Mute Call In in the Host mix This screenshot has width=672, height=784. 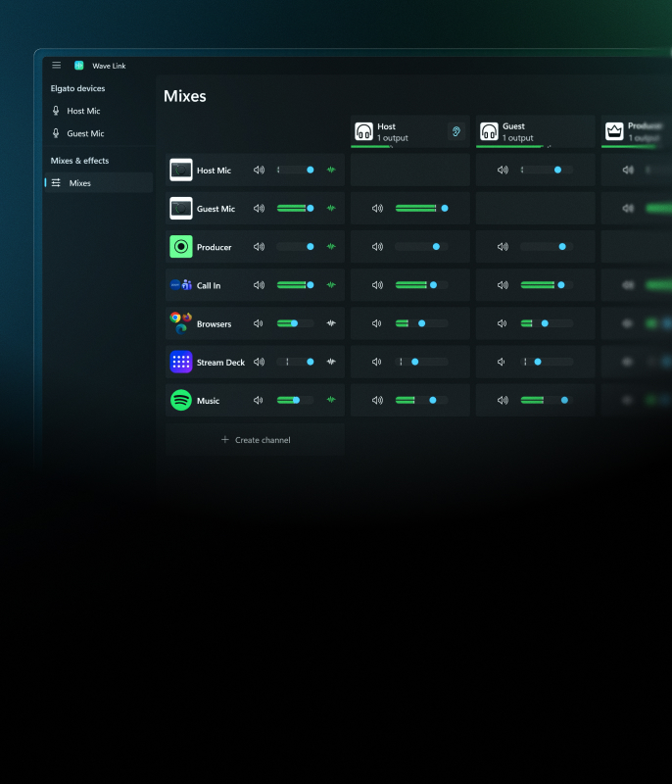click(x=377, y=285)
